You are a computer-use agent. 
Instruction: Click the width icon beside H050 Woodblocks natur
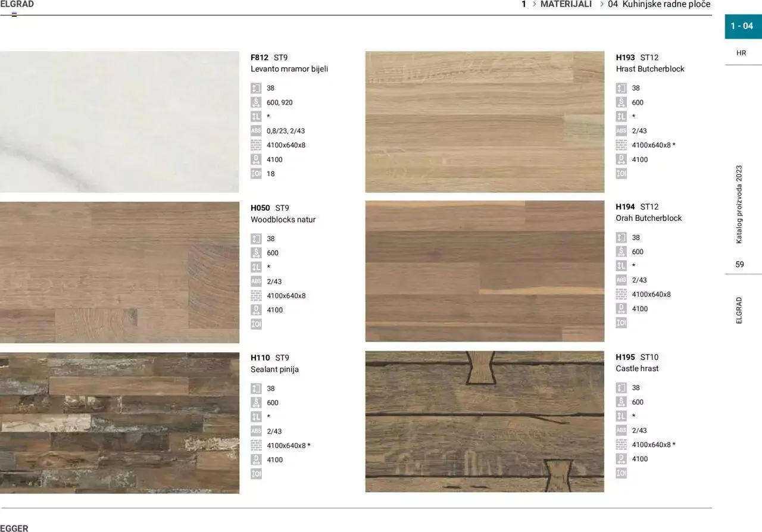[x=256, y=253]
